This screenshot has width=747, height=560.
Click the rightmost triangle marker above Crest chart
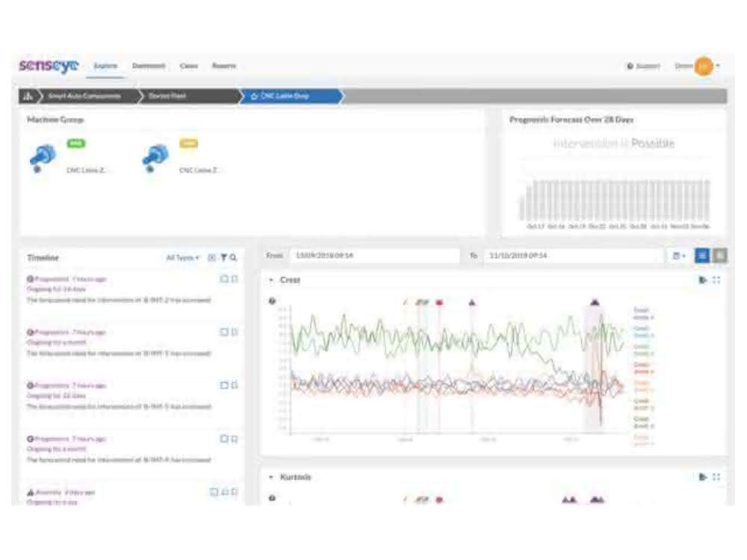pos(595,302)
